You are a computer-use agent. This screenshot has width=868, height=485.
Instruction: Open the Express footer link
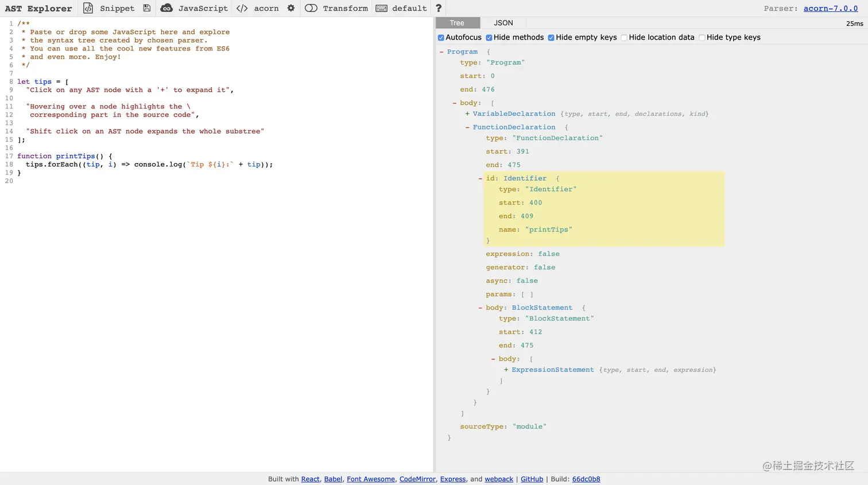pos(453,479)
